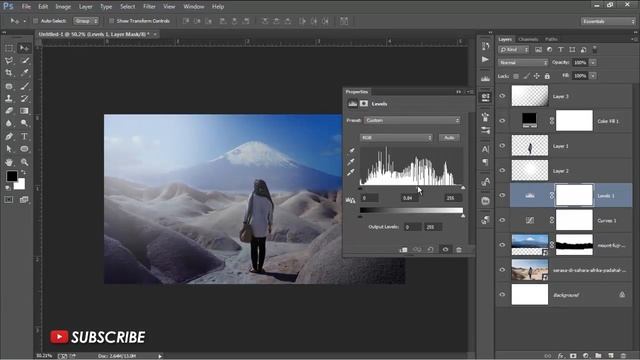Open the blend mode Normal dropdown
The width and height of the screenshot is (640, 360).
coord(523,63)
